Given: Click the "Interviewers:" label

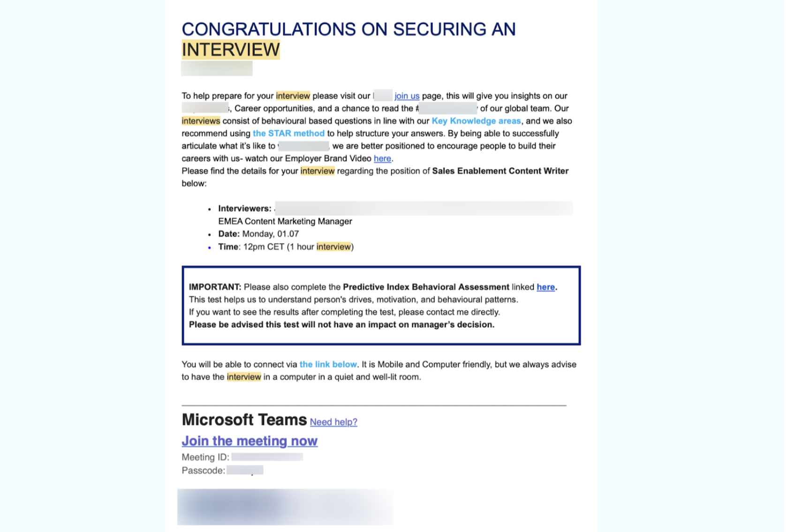Looking at the screenshot, I should pyautogui.click(x=244, y=209).
